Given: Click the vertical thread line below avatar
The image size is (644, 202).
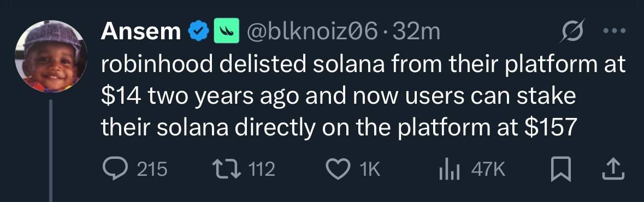Looking at the screenshot, I should (x=51, y=150).
